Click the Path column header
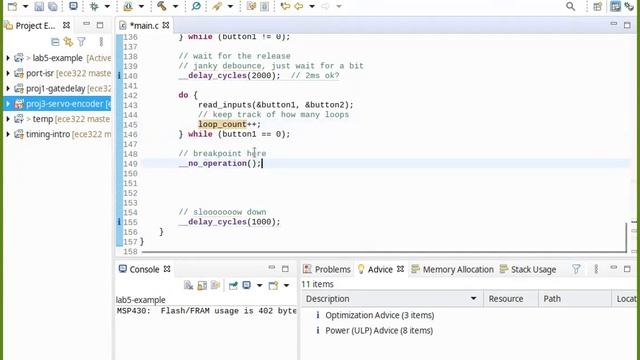Viewport: 640px width, 360px height. (575, 299)
